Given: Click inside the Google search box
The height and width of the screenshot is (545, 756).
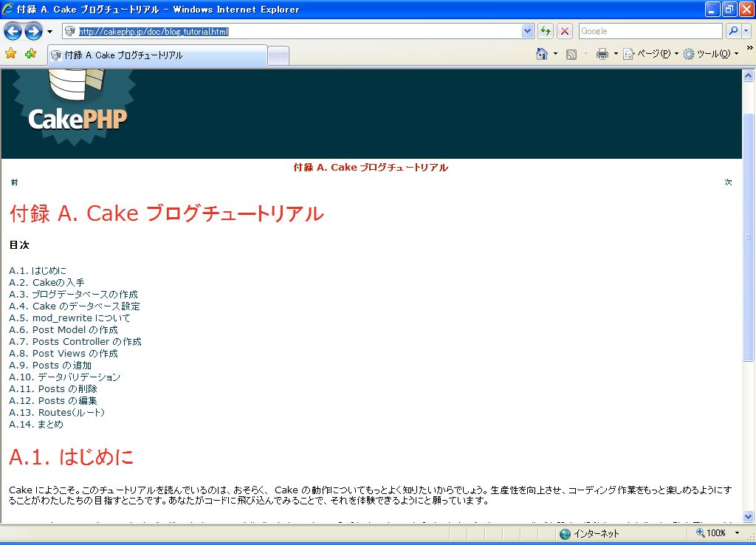Looking at the screenshot, I should coord(650,31).
